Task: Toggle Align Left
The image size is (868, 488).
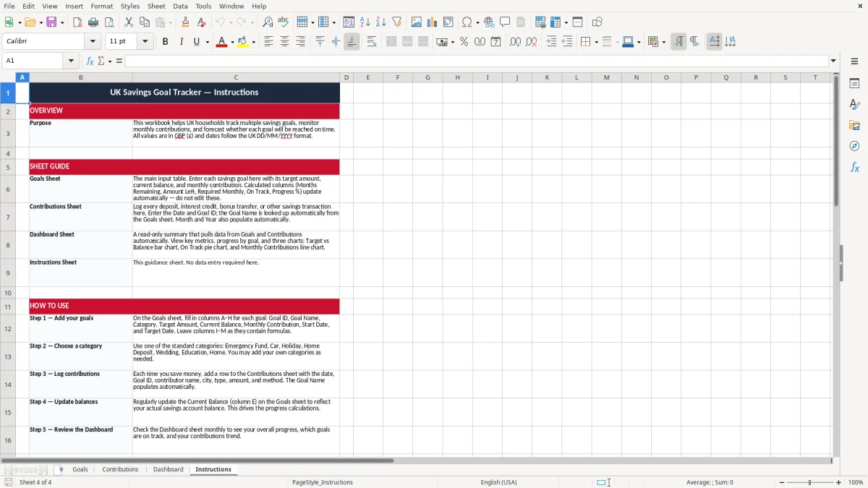Action: [x=268, y=42]
